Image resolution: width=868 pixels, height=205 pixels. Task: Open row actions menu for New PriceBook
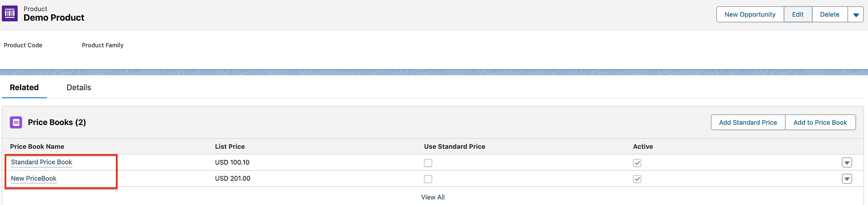(847, 179)
